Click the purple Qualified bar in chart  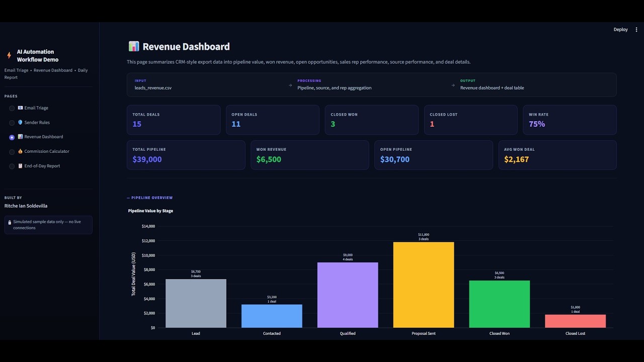point(348,295)
